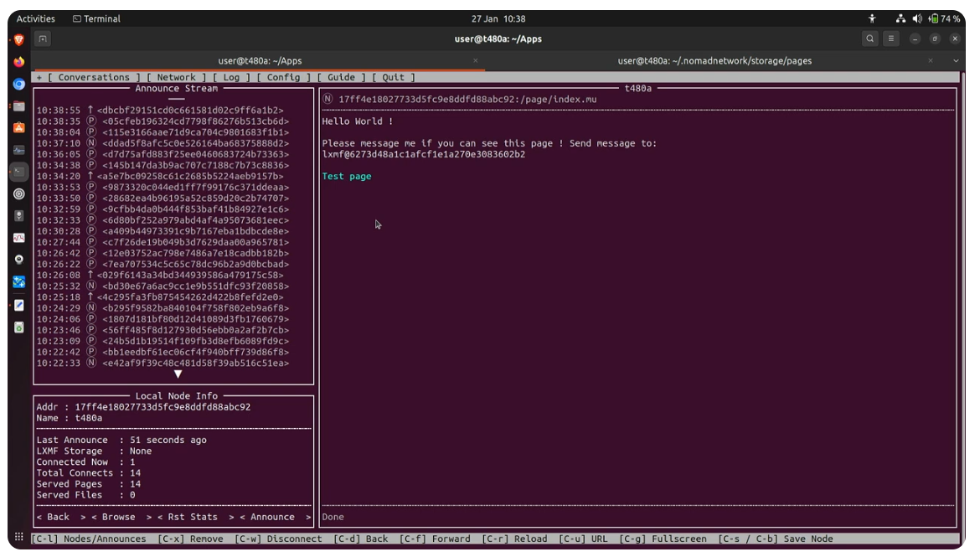Screen dimensions: 980x557
Task: Switch to user@t480a: ~/Apps tab
Action: pyautogui.click(x=260, y=60)
